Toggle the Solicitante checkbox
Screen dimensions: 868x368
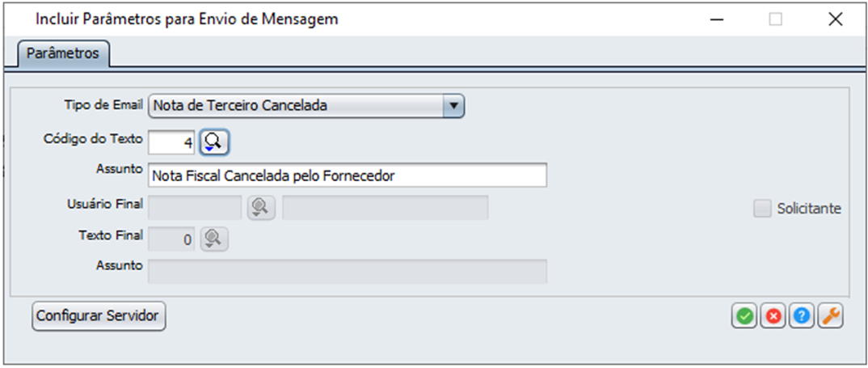click(762, 209)
